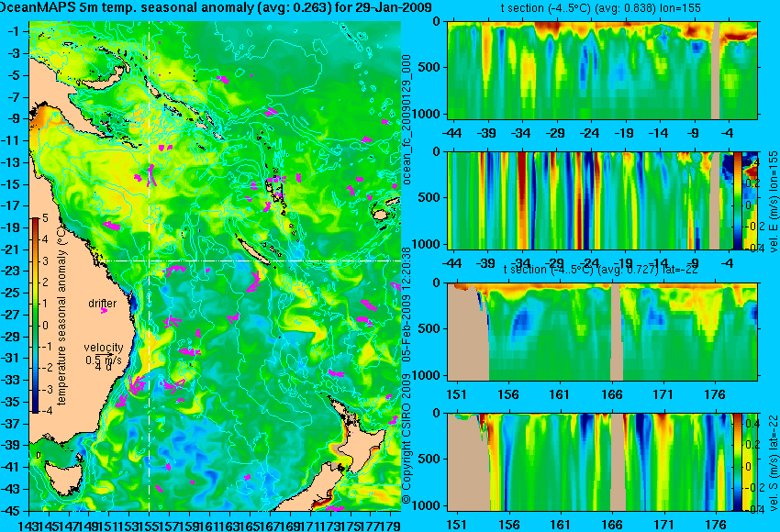Click the vertical 'vel. E (m/s) lon=155' label
This screenshot has width=780, height=532.
pyautogui.click(x=773, y=202)
